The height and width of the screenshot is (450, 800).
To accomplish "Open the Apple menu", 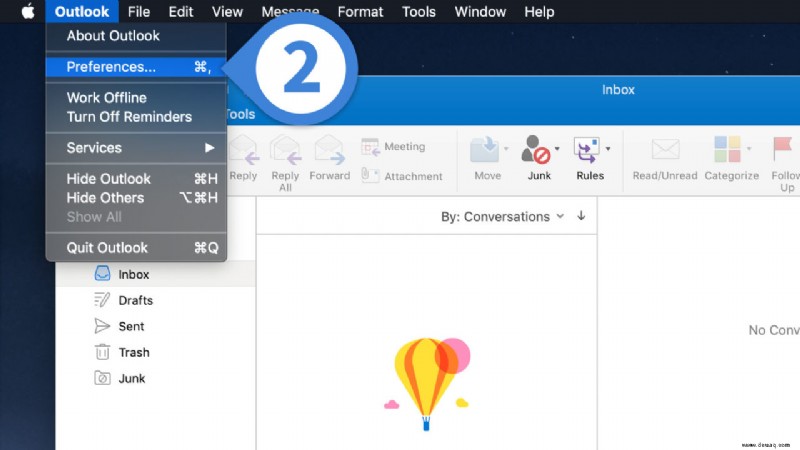I will (28, 11).
